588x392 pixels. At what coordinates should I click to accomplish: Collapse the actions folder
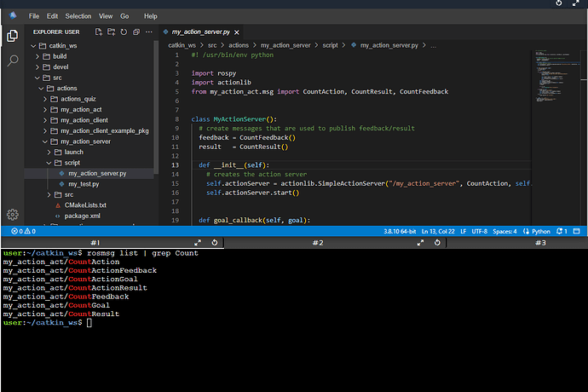pyautogui.click(x=66, y=88)
